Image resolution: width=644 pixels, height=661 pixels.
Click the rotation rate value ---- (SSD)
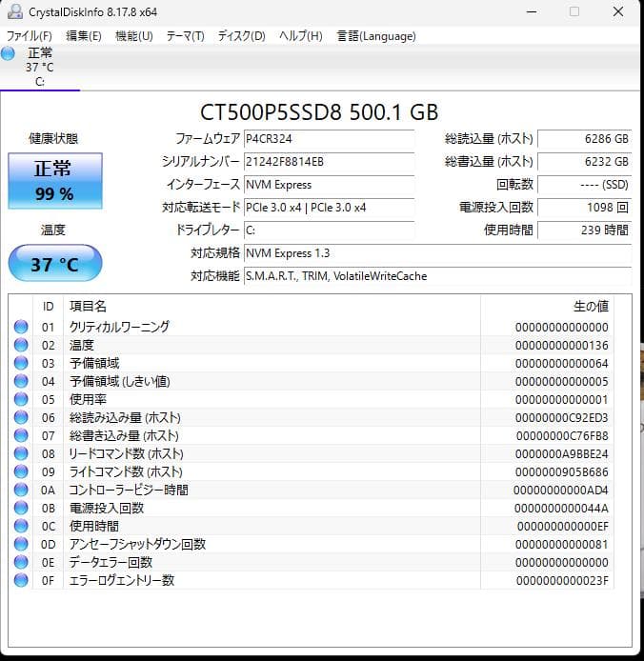pos(585,185)
